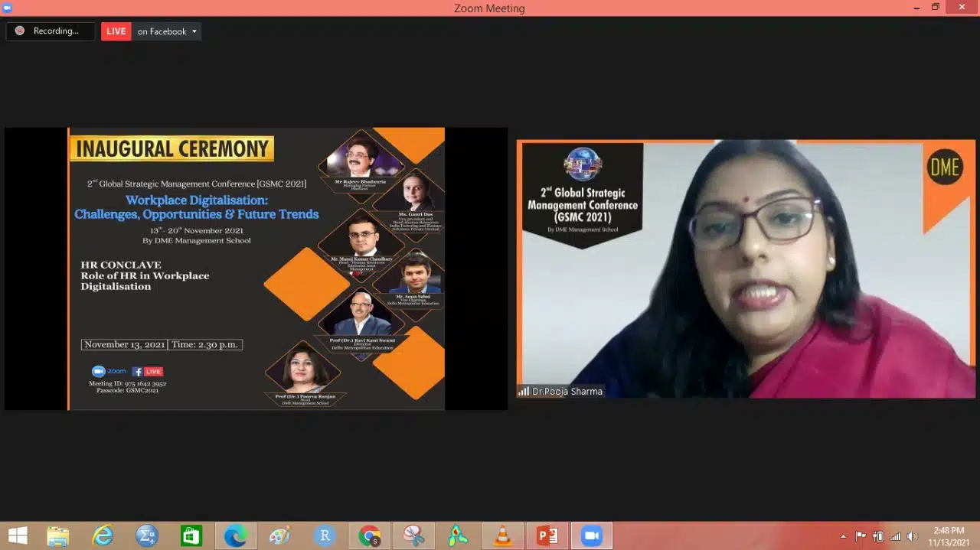
Task: Click the shared Inaugural Ceremony slide
Action: 256,268
